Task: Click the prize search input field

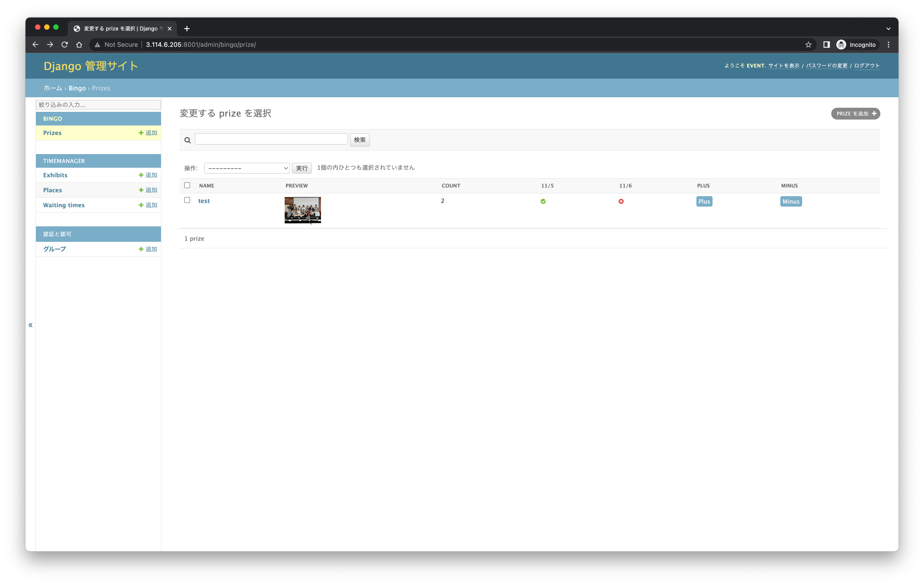Action: (x=271, y=139)
